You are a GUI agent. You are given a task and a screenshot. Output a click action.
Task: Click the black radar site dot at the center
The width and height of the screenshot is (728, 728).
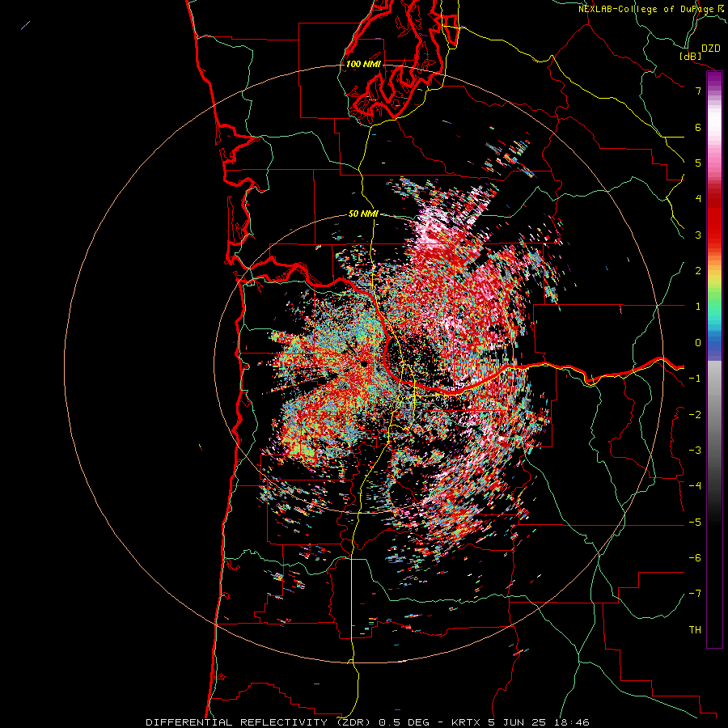(x=365, y=365)
